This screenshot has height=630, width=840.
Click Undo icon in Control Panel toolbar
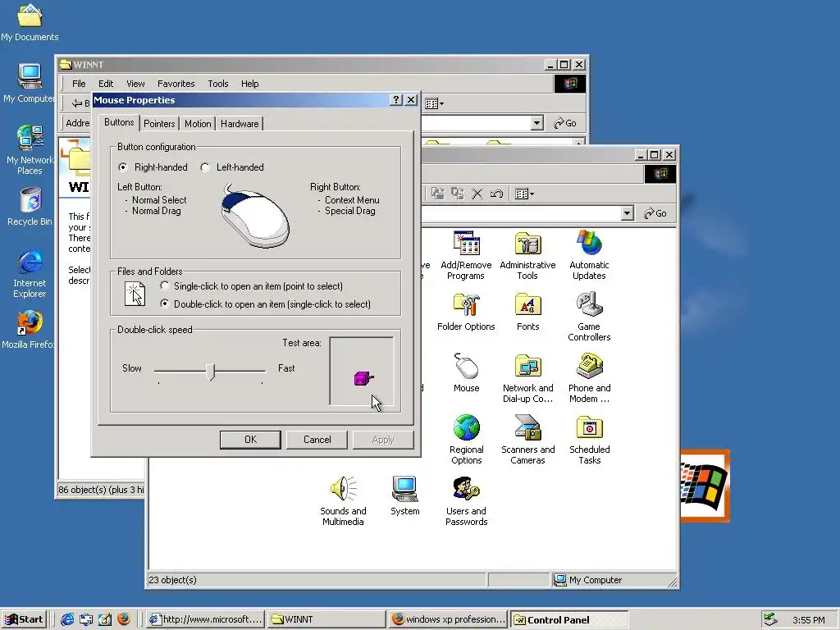pos(496,194)
